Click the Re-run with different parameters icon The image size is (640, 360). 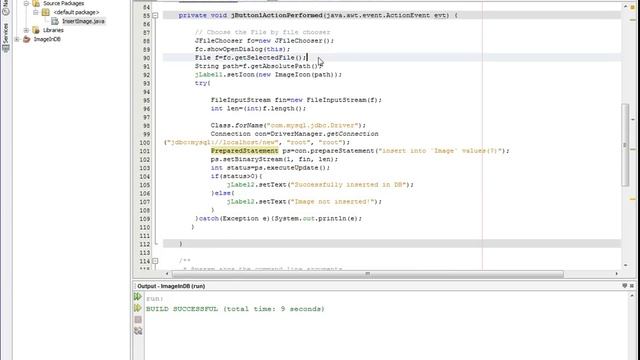point(138,308)
